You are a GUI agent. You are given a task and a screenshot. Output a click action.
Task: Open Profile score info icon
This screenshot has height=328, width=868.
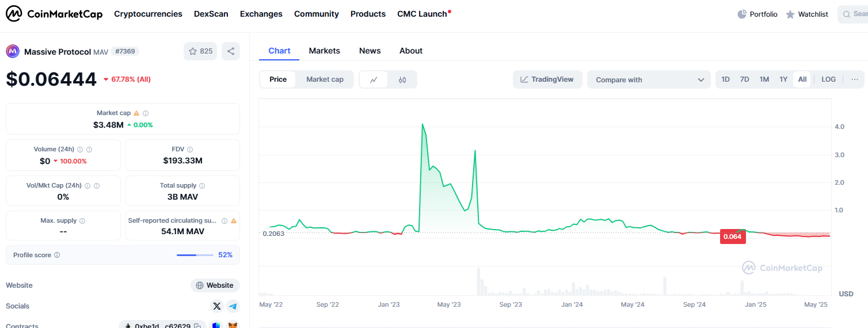(x=57, y=255)
